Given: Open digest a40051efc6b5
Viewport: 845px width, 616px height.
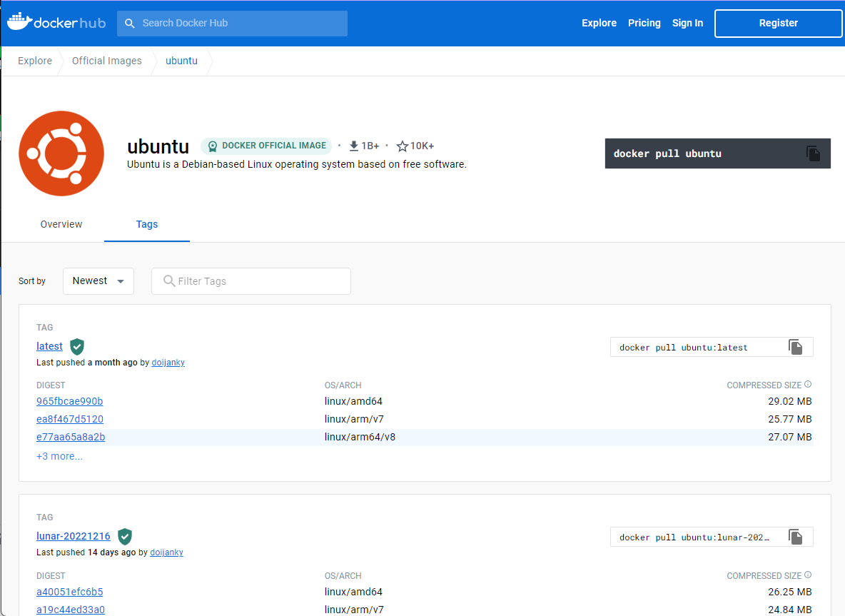Looking at the screenshot, I should pyautogui.click(x=69, y=592).
